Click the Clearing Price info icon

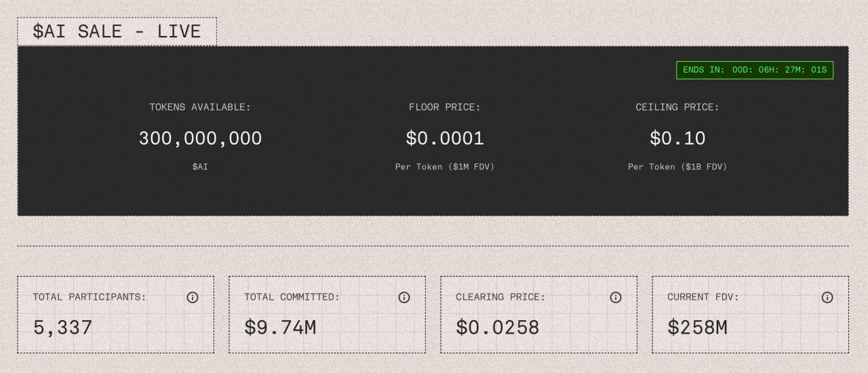click(616, 297)
